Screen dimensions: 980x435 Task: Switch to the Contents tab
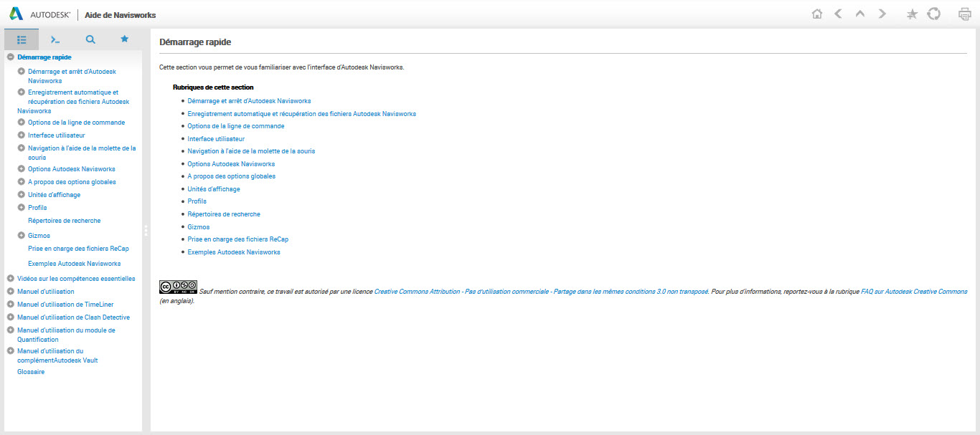[x=22, y=39]
